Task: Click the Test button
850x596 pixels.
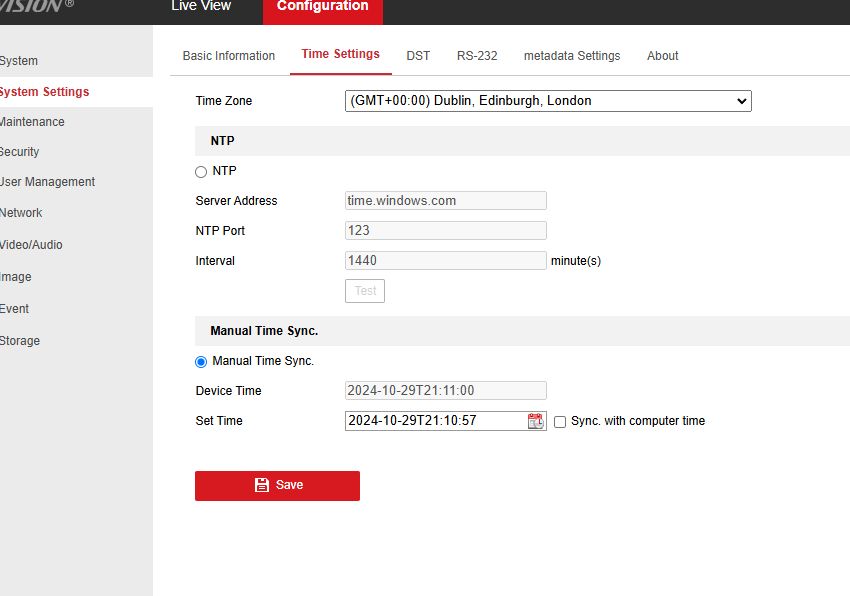Action: point(364,290)
